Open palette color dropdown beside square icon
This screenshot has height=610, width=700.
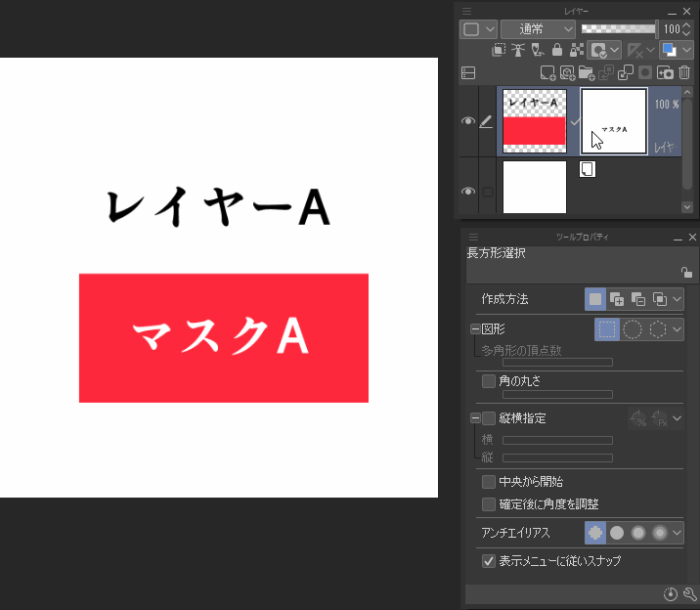(490, 29)
